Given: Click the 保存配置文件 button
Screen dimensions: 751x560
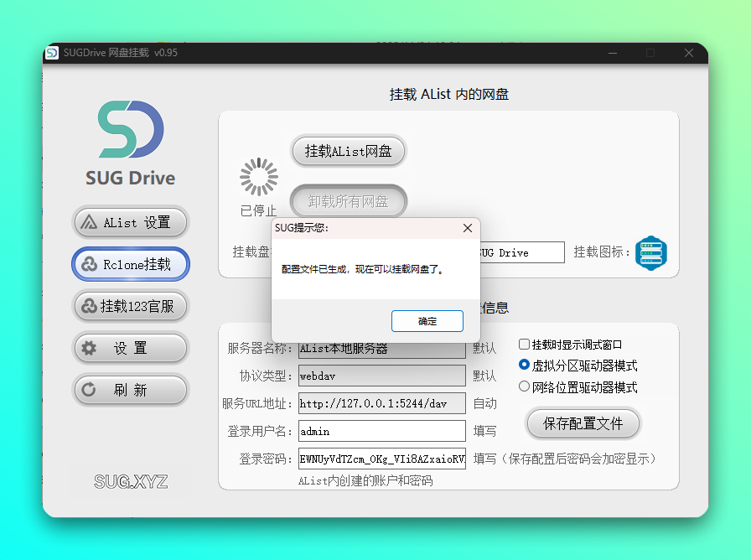Looking at the screenshot, I should pyautogui.click(x=583, y=423).
